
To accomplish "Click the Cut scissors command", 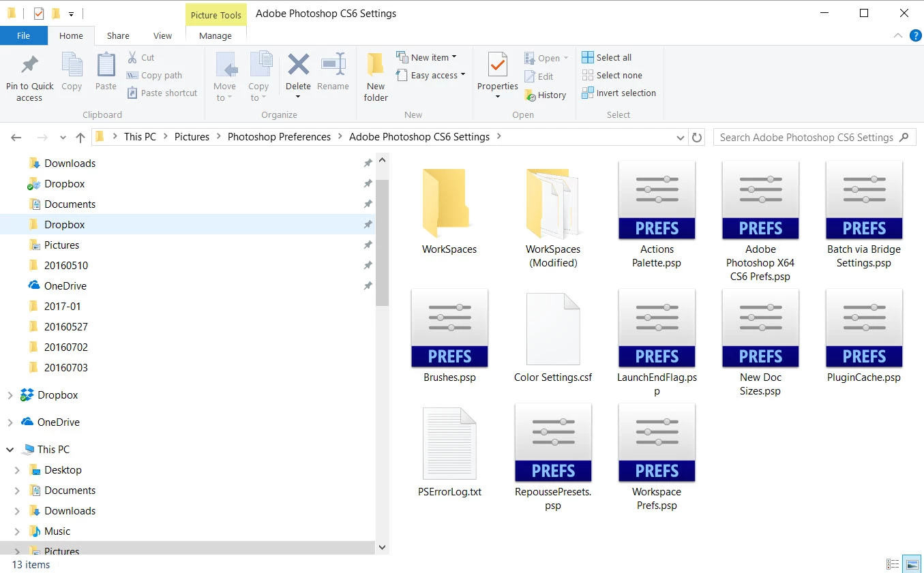I will 140,57.
